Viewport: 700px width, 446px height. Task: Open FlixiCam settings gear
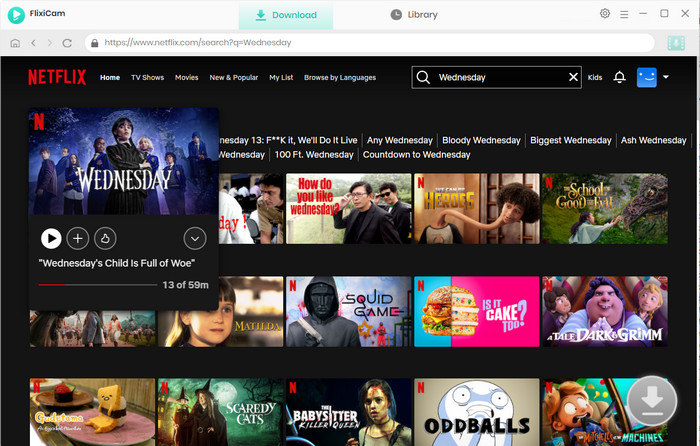pos(604,13)
